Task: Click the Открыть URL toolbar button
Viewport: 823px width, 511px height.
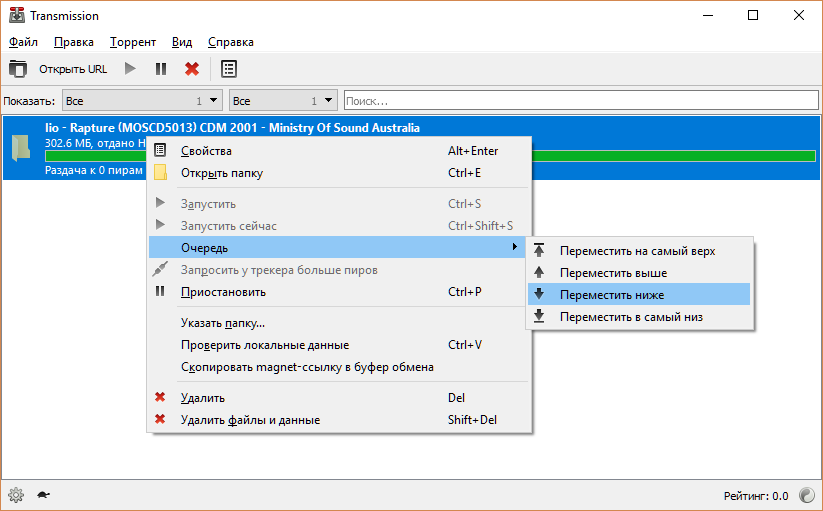Action: 73,69
